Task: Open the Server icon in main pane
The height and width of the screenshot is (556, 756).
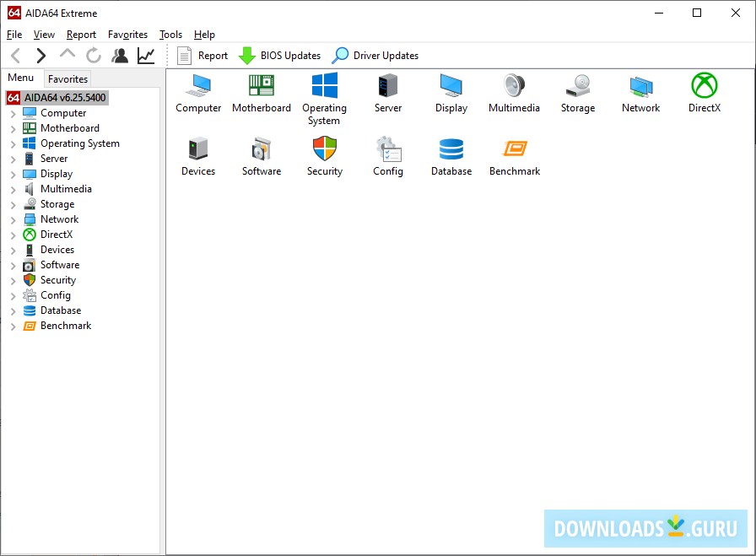Action: [387, 86]
